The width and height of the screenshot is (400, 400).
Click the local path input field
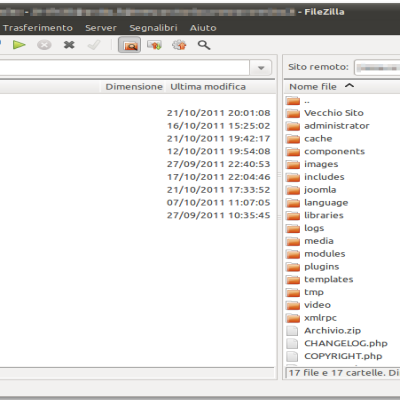click(124, 68)
